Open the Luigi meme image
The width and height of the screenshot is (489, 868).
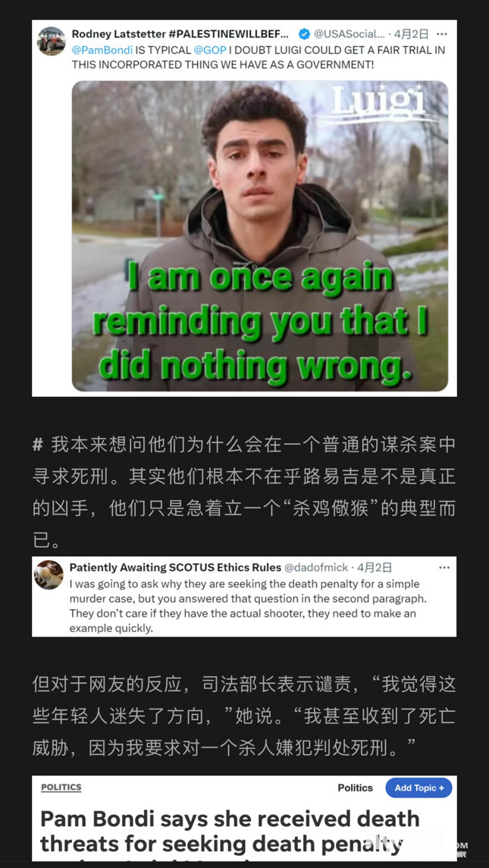pyautogui.click(x=260, y=237)
